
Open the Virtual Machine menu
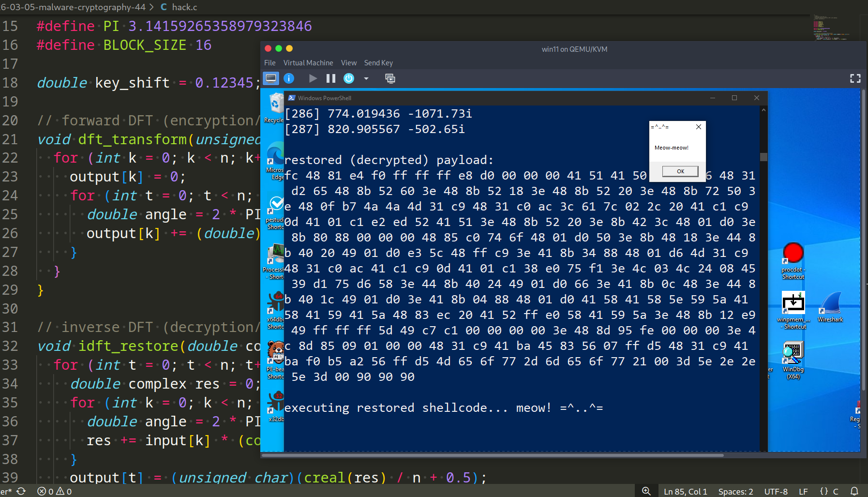(x=308, y=62)
